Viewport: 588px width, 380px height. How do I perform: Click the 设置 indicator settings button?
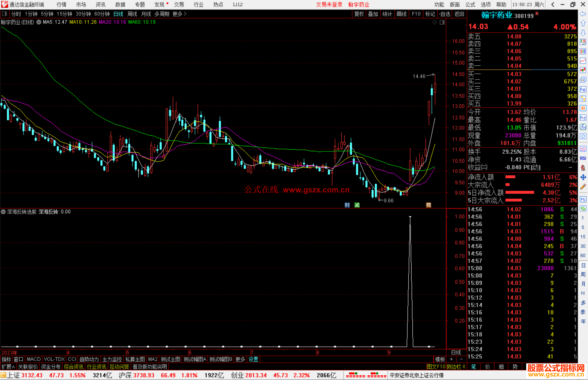coord(253,359)
